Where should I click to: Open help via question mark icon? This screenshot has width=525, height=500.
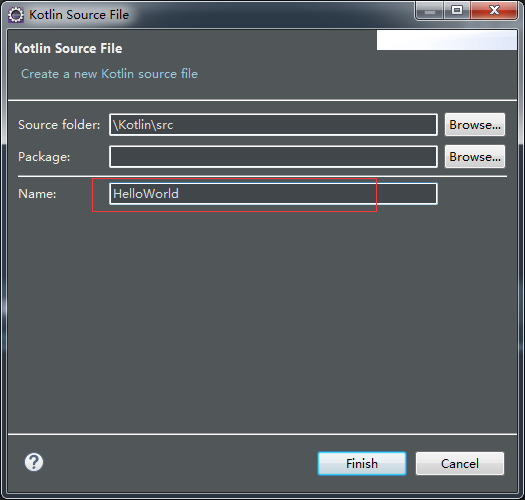point(34,462)
